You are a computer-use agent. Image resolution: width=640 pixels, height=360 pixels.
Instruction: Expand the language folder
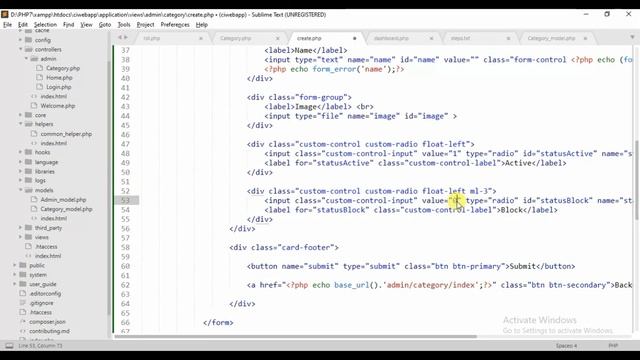20,162
